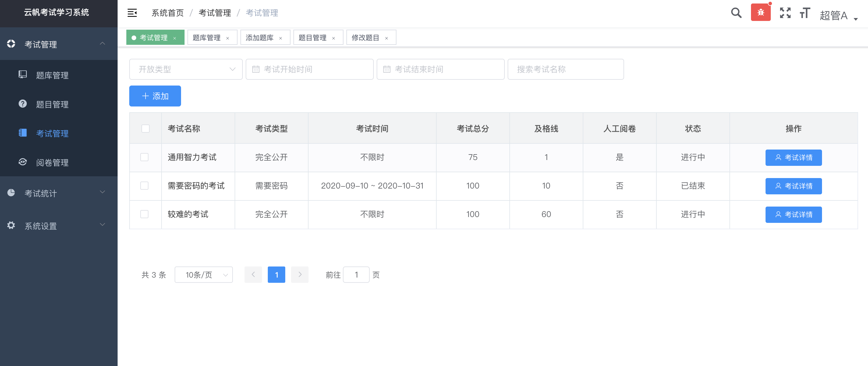Open the 10条/页 page size dropdown
This screenshot has height=366, width=868.
tap(203, 275)
